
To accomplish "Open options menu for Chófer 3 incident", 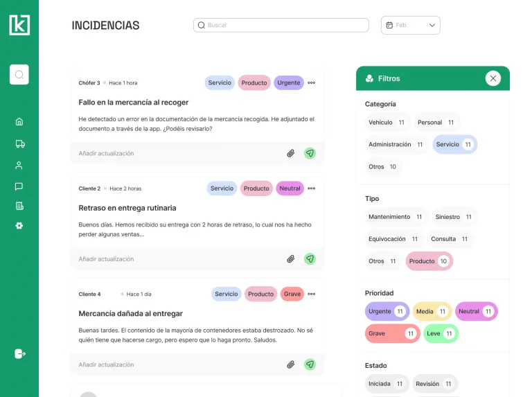I will coord(312,82).
